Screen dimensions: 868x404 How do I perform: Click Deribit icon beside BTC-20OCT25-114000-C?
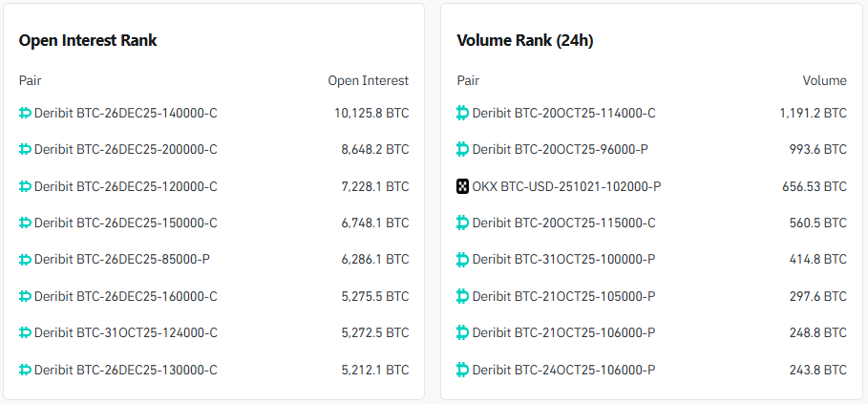(463, 113)
